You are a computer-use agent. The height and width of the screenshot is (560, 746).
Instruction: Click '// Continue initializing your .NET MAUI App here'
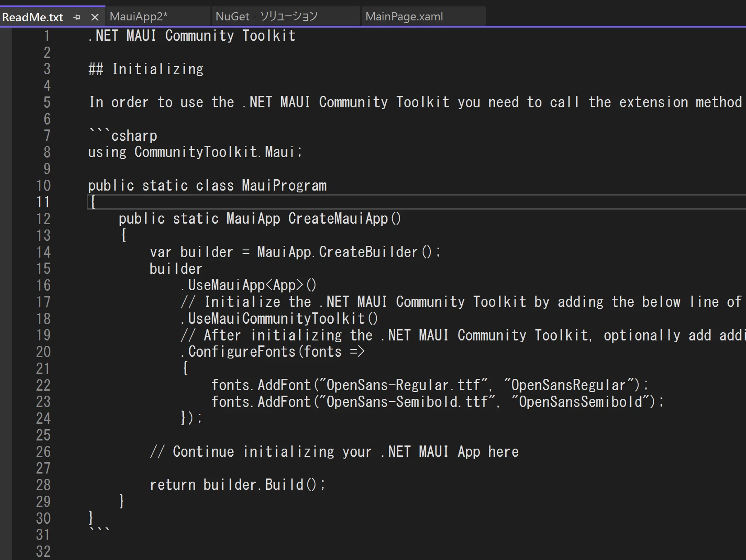334,452
